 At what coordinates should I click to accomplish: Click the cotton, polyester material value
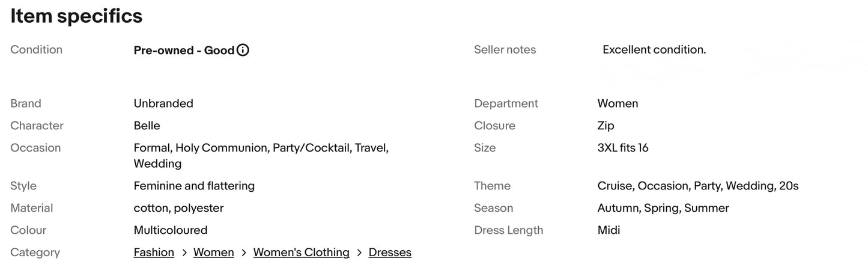click(x=178, y=208)
